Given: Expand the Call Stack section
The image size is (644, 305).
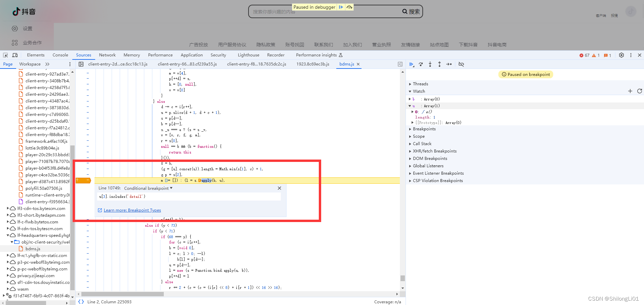Looking at the screenshot, I should (422, 144).
